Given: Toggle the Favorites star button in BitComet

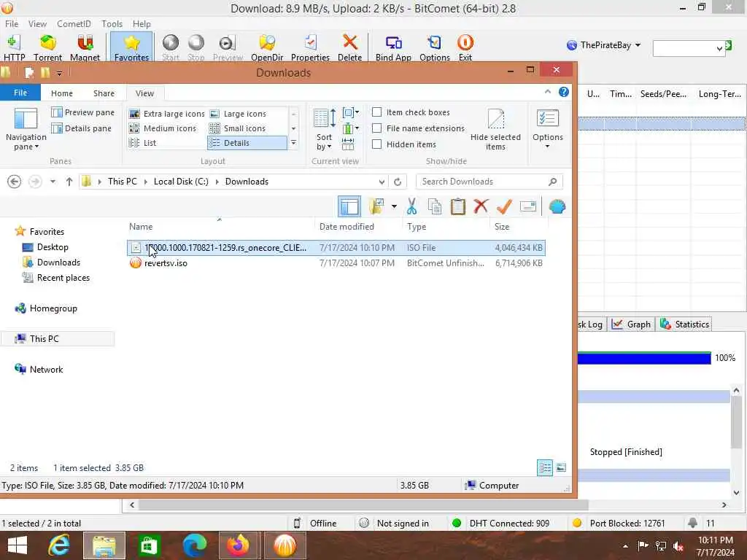Looking at the screenshot, I should (131, 47).
